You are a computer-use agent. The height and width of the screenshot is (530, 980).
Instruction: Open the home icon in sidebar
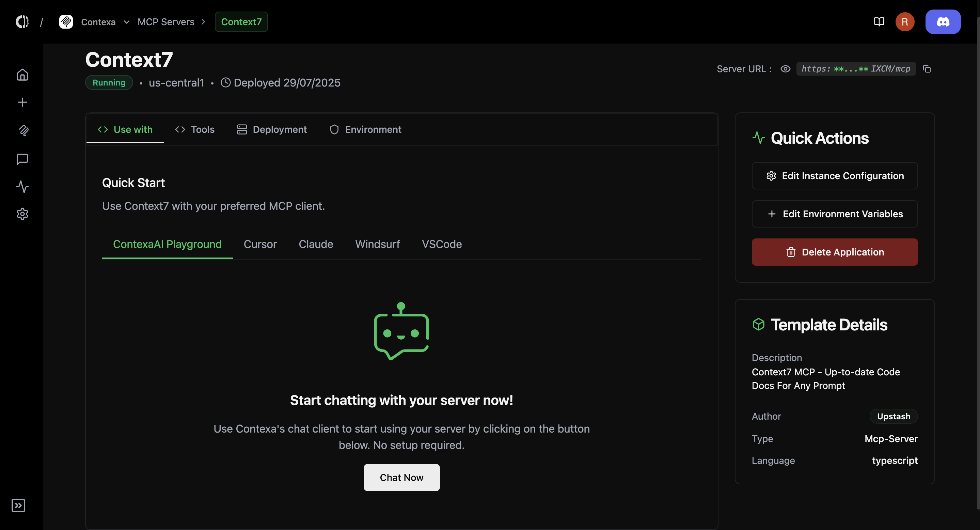(22, 75)
